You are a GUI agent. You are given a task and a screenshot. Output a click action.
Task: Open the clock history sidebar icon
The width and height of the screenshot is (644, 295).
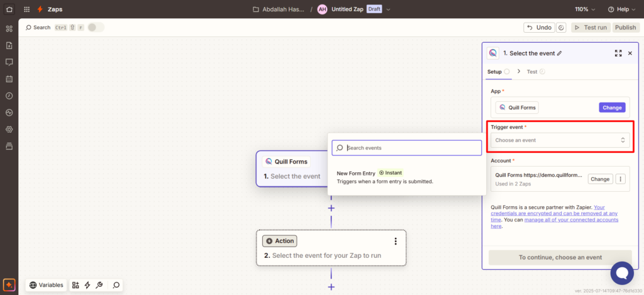[x=9, y=96]
